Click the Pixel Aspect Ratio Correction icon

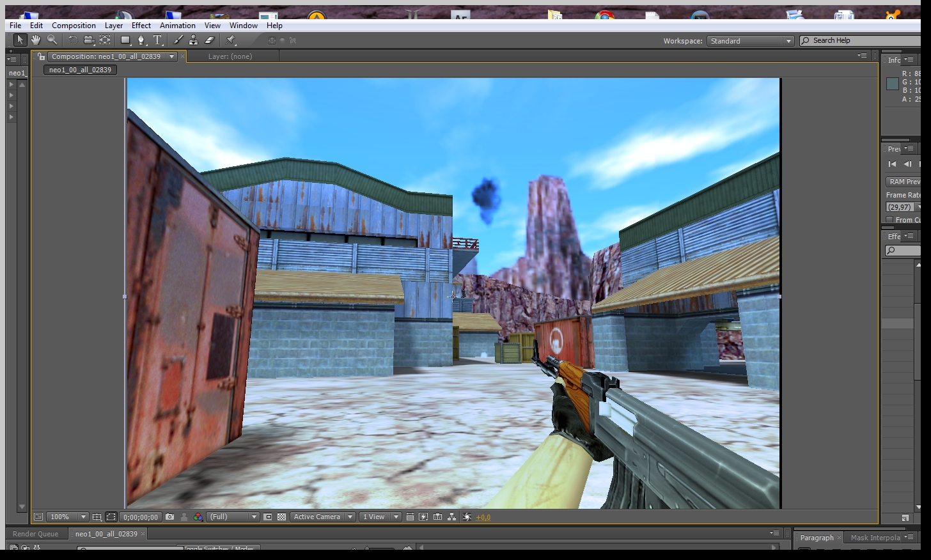pos(410,517)
